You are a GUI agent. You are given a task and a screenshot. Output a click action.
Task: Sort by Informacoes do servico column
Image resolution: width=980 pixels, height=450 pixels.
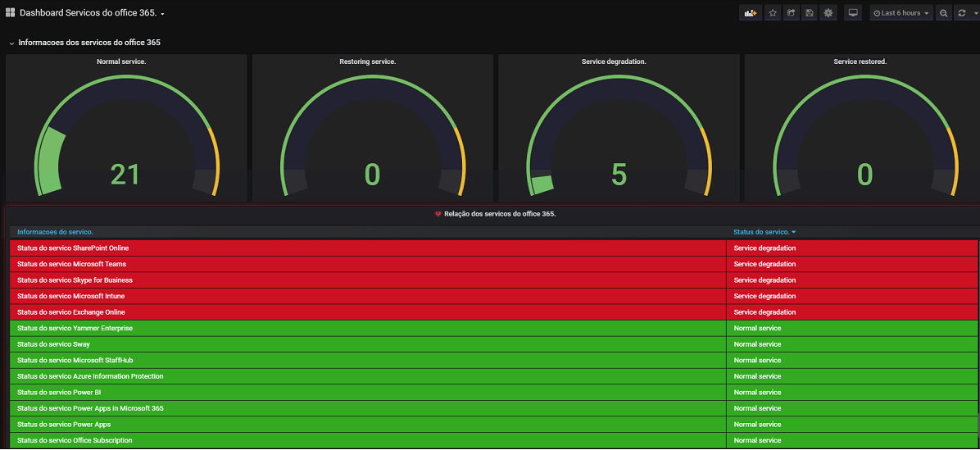click(55, 232)
